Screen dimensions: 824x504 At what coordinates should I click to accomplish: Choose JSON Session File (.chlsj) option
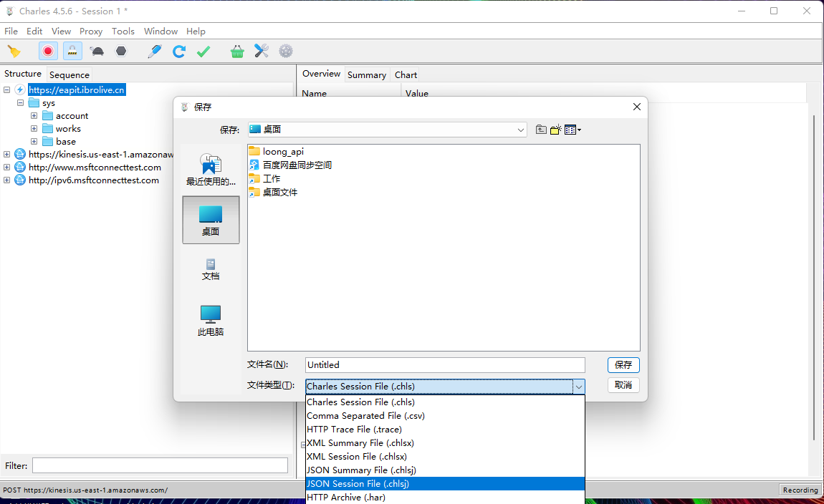[445, 483]
